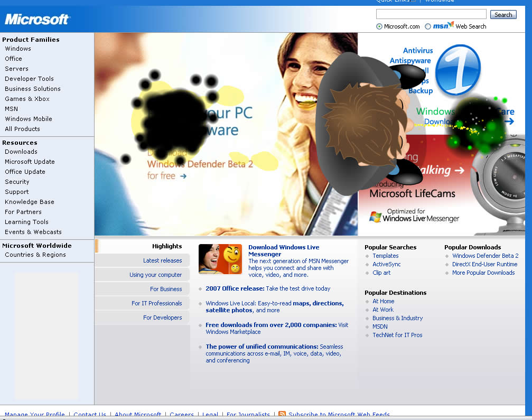Click the blue OneCare number 1 icon
Image resolution: width=532 pixels, height=420 pixels.
458,70
